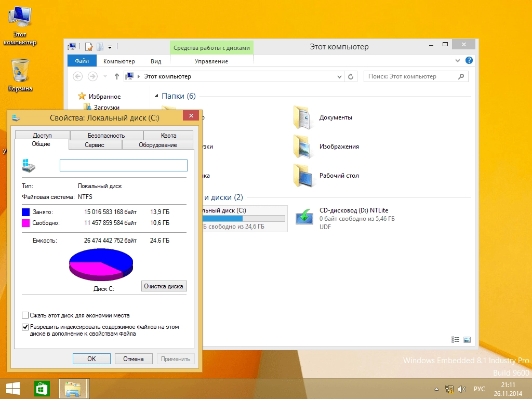Click the disk label text field in properties

tap(124, 166)
